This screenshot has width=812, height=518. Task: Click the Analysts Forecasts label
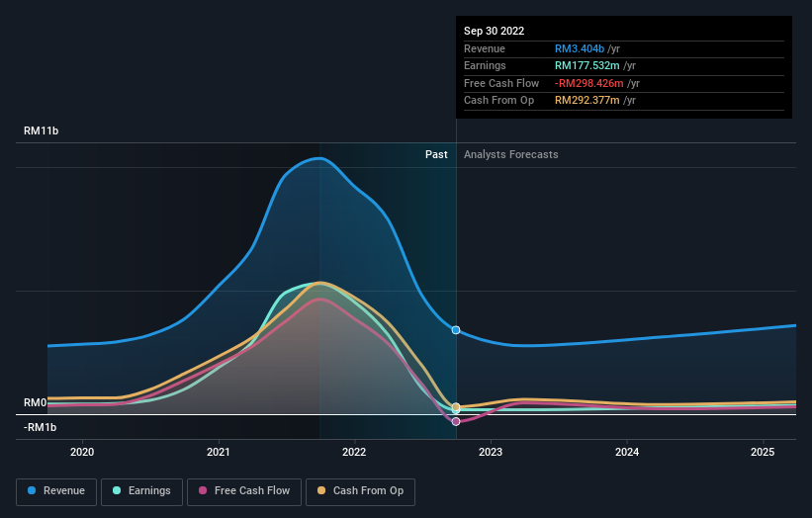(511, 154)
